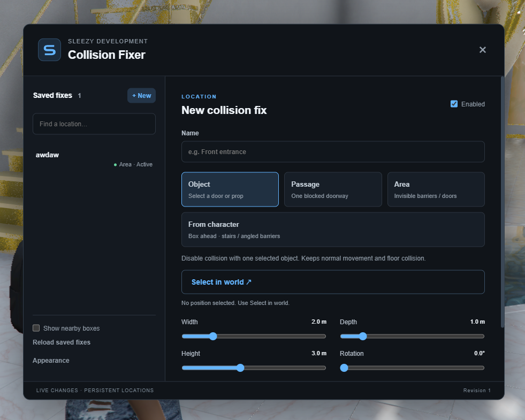This screenshot has width=525, height=420.
Task: Choose the From character fix type
Action: click(333, 230)
